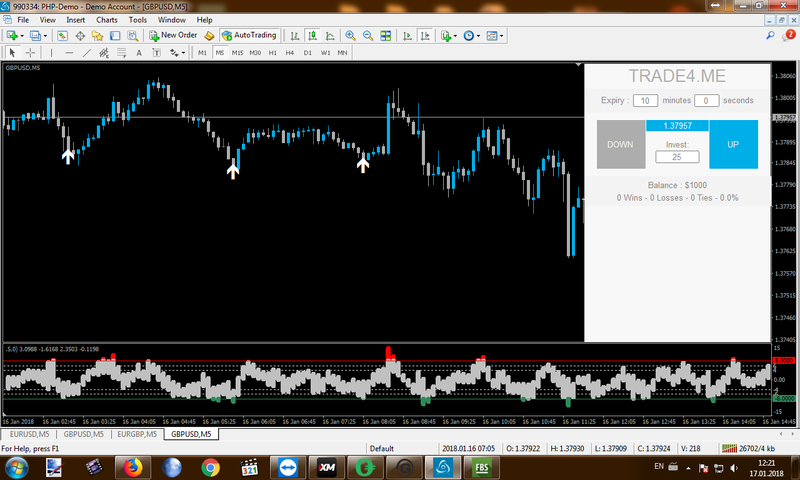Open the search magnifier icon
Screen dimensions: 800x480
pos(770,35)
